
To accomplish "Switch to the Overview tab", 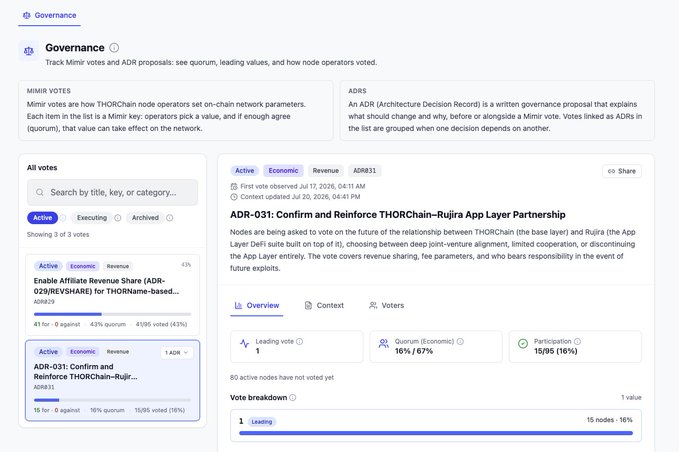I will tap(257, 305).
